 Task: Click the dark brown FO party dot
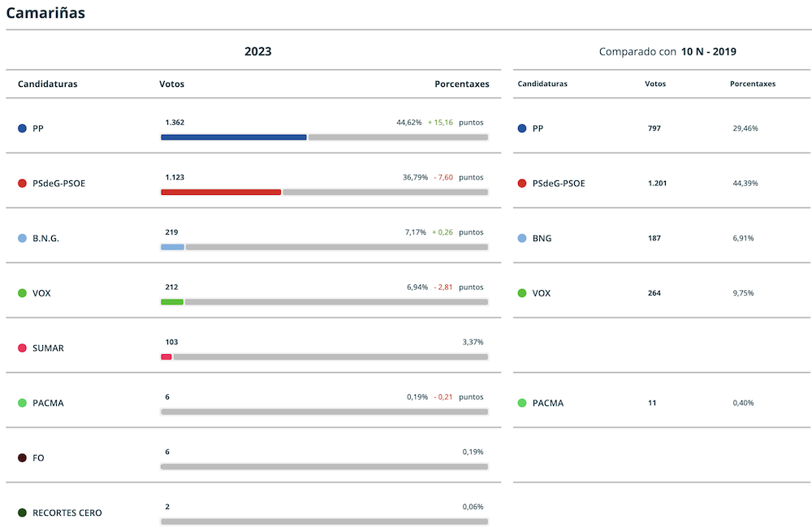22,458
